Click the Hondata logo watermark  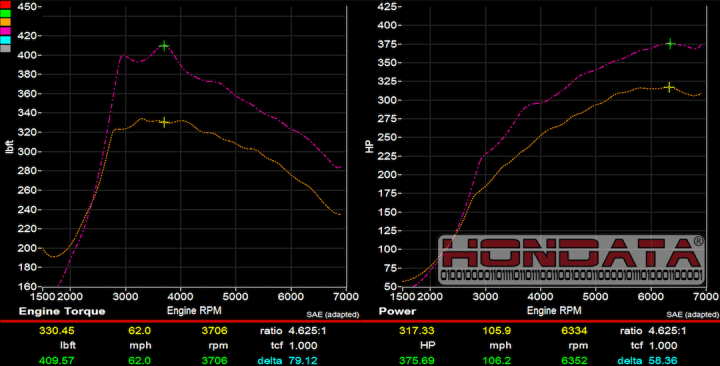tap(571, 259)
